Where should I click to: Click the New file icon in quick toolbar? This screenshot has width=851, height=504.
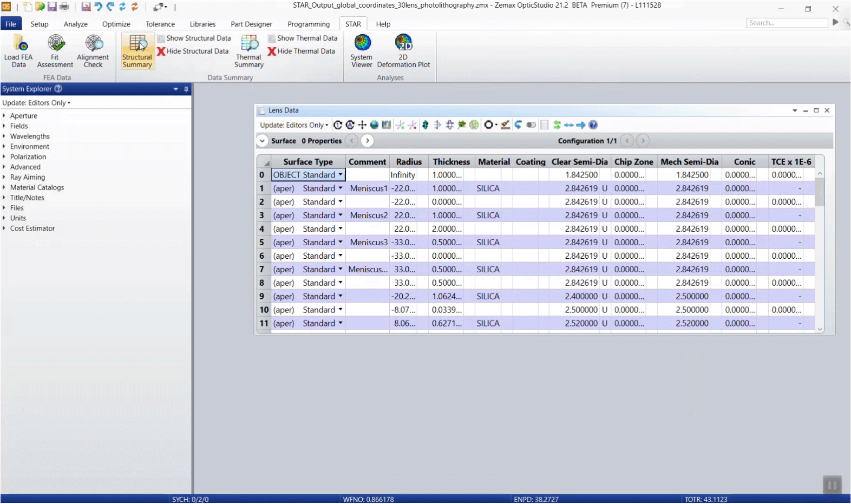point(28,7)
